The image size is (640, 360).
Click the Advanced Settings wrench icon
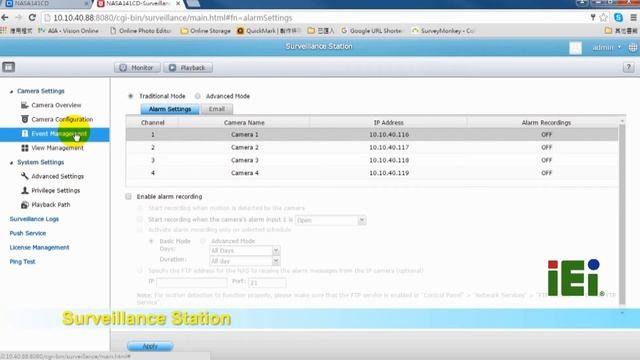pyautogui.click(x=24, y=176)
